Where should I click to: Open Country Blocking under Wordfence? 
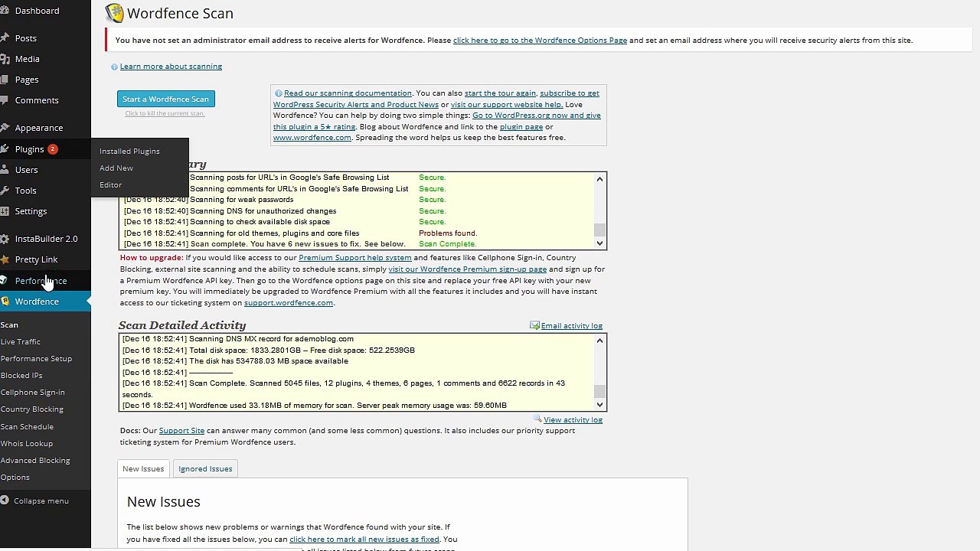pos(31,409)
